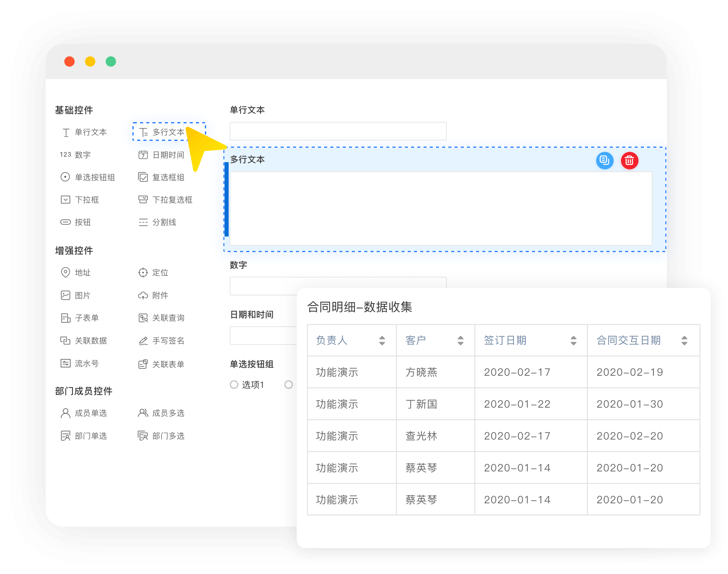Select the 地址 address control icon

(x=65, y=272)
